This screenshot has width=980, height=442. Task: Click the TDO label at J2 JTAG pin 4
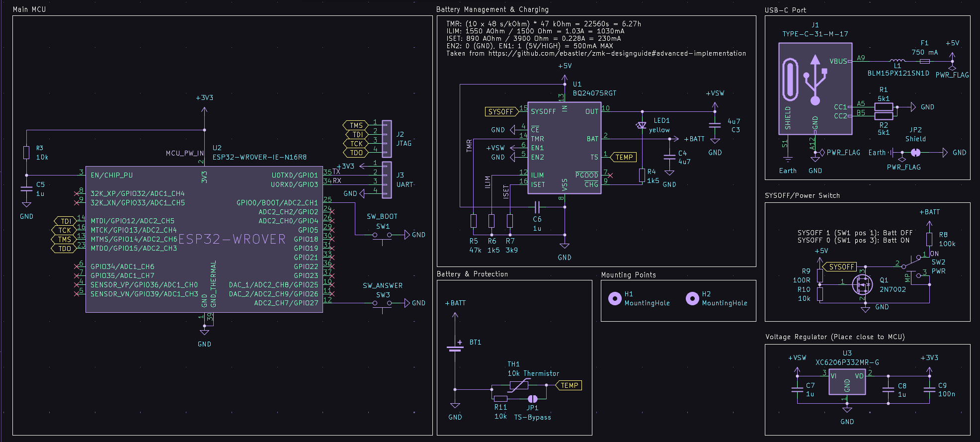click(356, 153)
